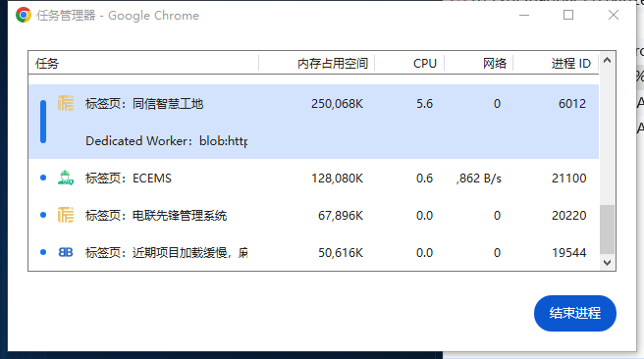Image resolution: width=644 pixels, height=359 pixels.
Task: Close the task manager window
Action: [614, 15]
